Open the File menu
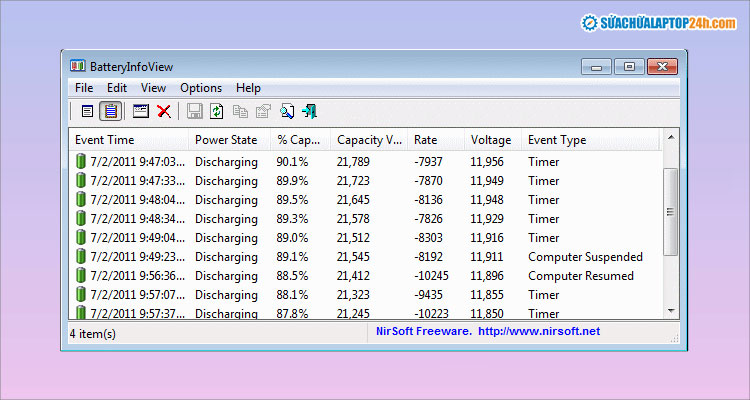The image size is (750, 400). click(84, 88)
